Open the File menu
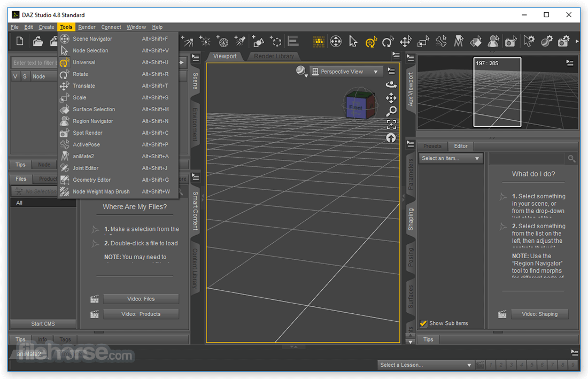Image resolution: width=588 pixels, height=379 pixels. 14,27
